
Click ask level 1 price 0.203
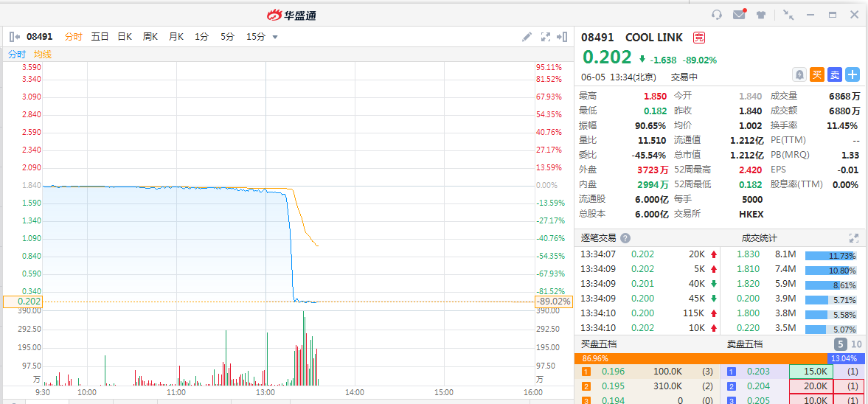click(x=758, y=372)
